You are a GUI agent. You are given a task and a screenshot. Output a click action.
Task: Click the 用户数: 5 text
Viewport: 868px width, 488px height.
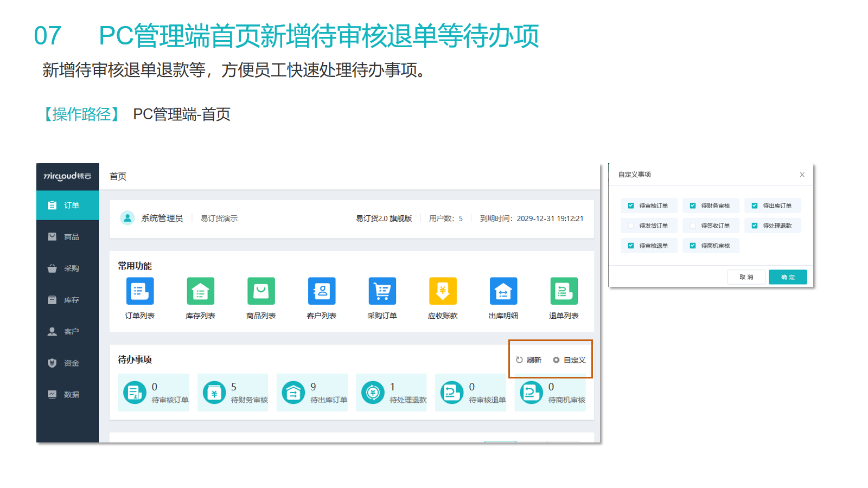tap(446, 219)
